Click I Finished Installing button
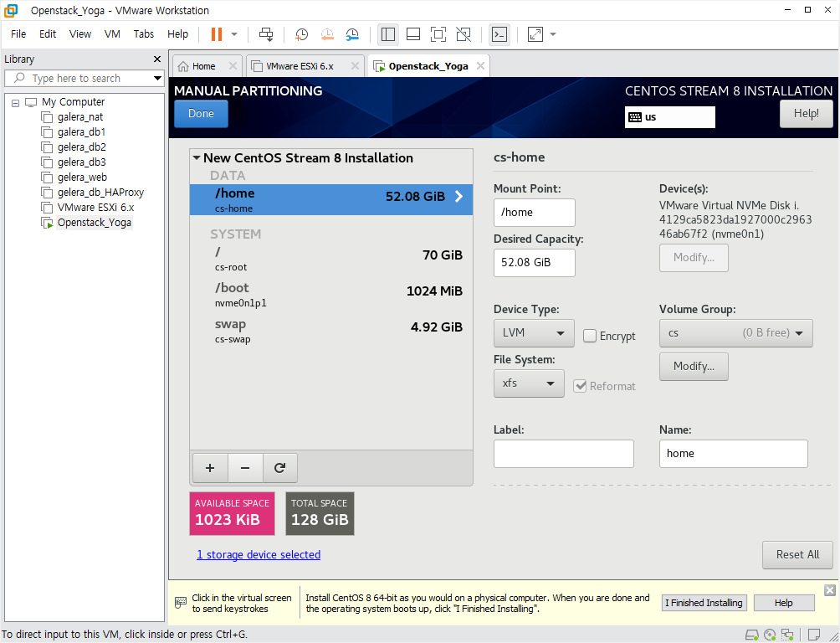Viewport: 840px width, 643px height. [704, 603]
